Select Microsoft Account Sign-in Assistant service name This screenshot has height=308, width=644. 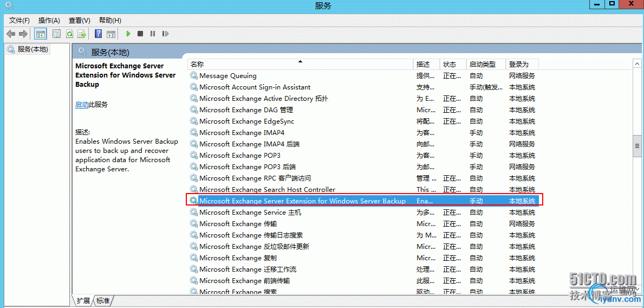255,87
